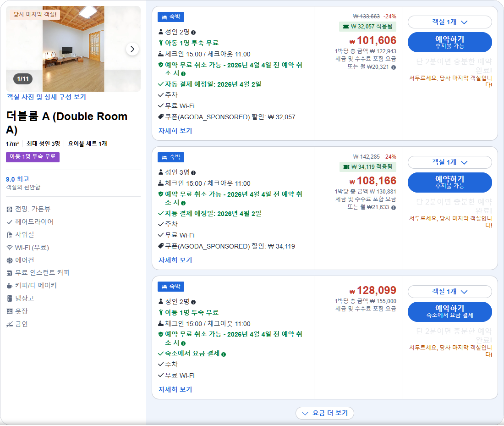Click the 9.0 최고 rating score
Viewport: 504px width, 426px height.
(18, 179)
